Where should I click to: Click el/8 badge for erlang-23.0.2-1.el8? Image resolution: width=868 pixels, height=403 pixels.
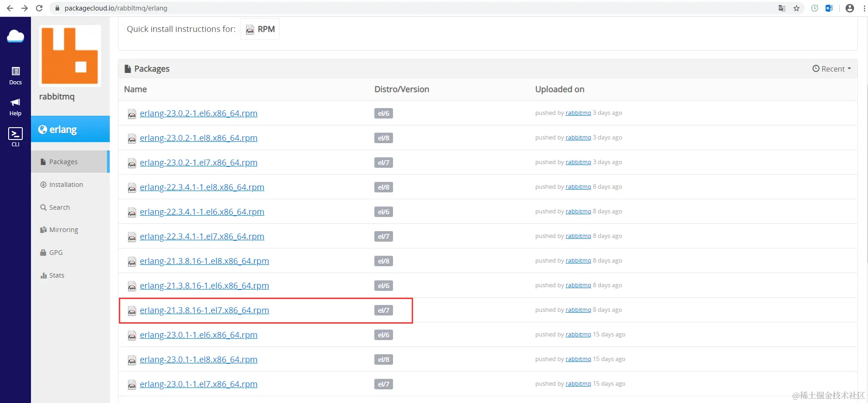[383, 138]
